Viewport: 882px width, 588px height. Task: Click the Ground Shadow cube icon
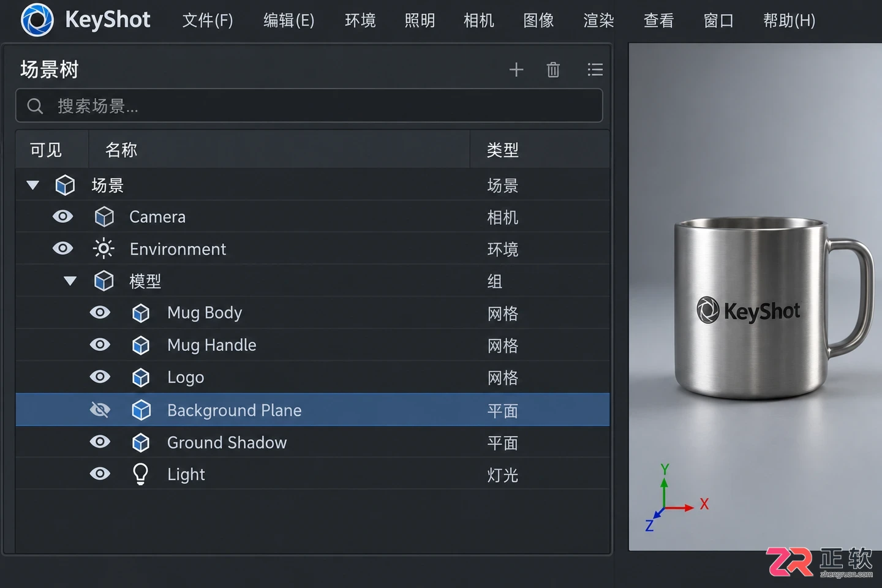[x=141, y=442]
